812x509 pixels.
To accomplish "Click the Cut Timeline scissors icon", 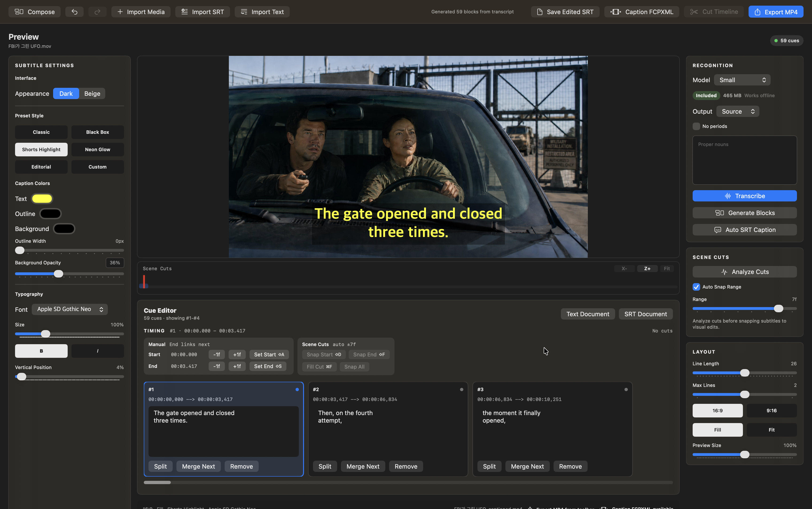I will 694,12.
